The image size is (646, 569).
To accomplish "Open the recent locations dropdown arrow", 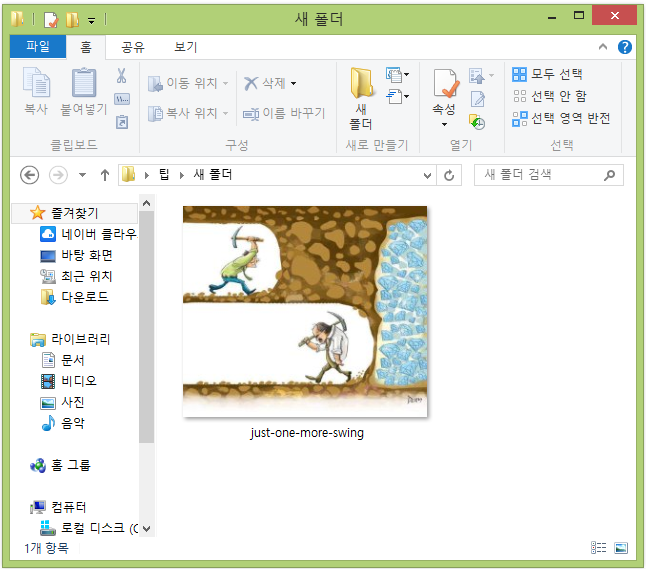I will click(83, 175).
